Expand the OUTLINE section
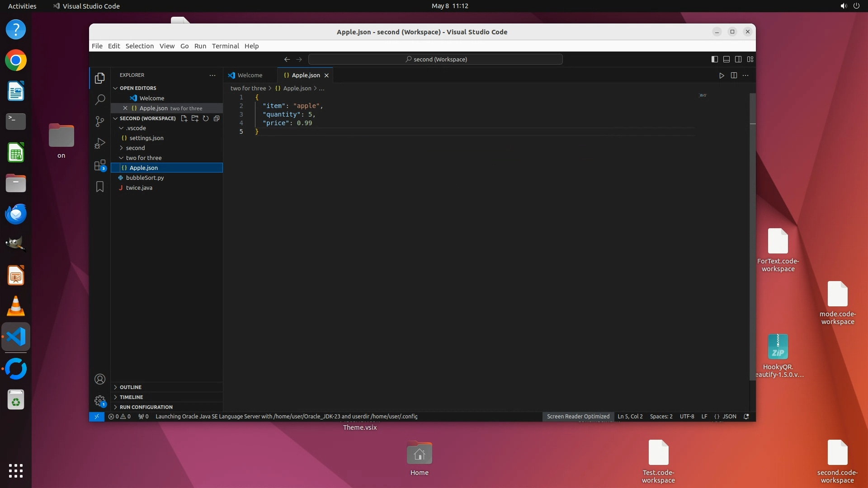Viewport: 868px width, 488px height. pyautogui.click(x=131, y=387)
